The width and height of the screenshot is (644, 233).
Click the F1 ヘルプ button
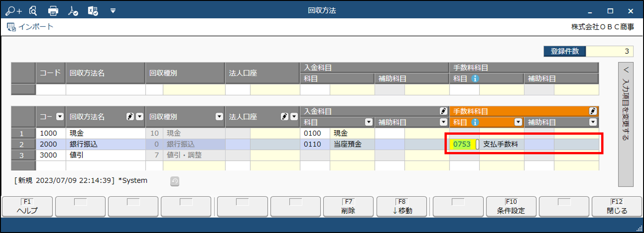pyautogui.click(x=27, y=207)
